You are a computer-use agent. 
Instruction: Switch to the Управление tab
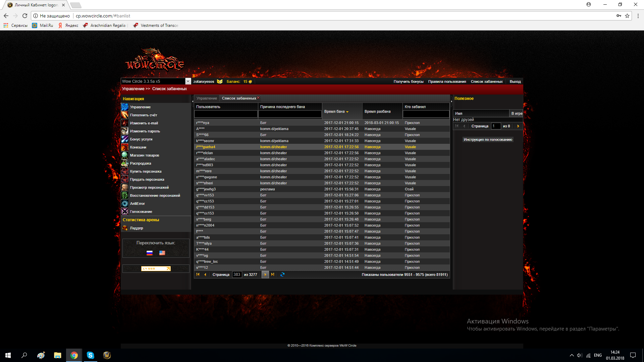(207, 98)
